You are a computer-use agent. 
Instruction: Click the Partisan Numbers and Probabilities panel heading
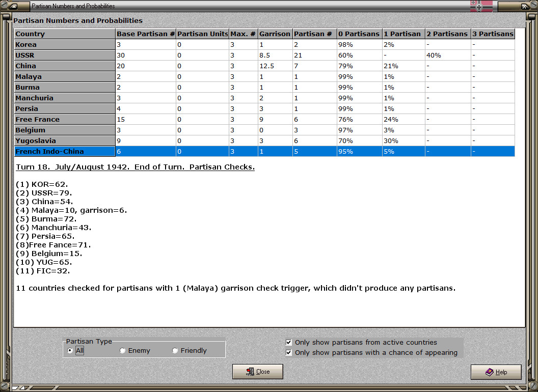click(78, 20)
